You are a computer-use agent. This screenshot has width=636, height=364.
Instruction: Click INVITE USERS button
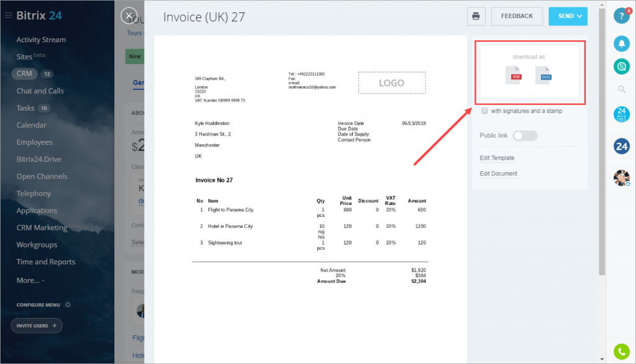click(x=37, y=325)
